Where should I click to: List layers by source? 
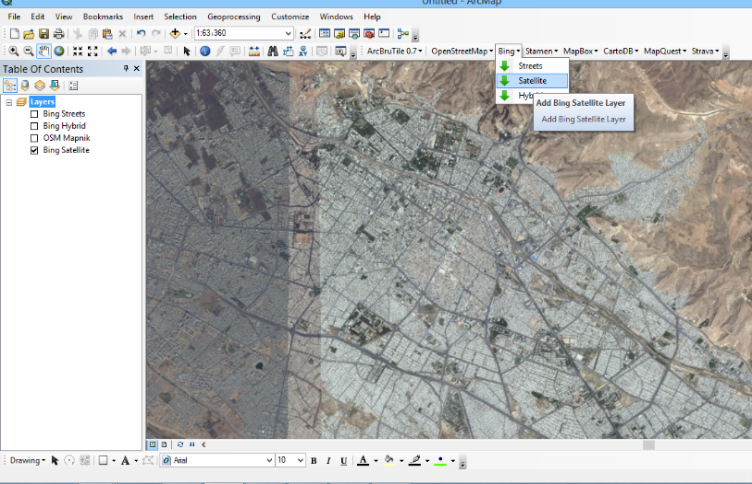[x=25, y=85]
